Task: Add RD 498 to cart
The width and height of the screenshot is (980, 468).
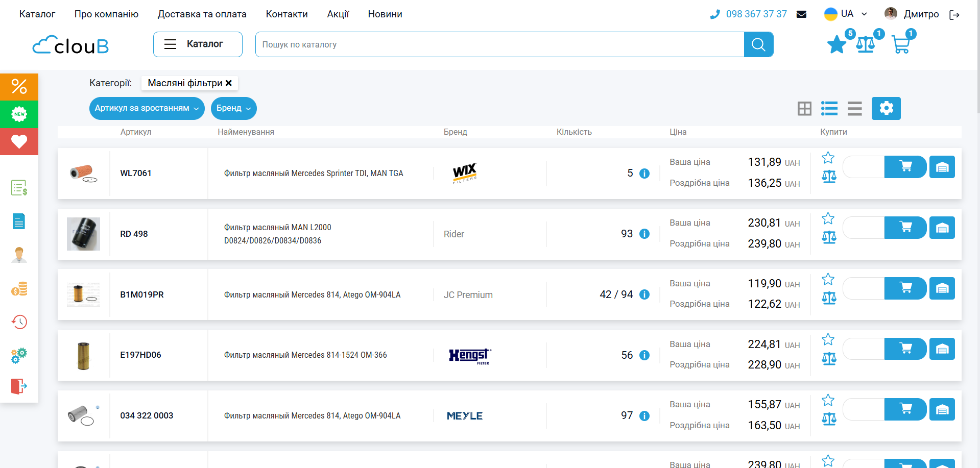Action: pyautogui.click(x=905, y=228)
